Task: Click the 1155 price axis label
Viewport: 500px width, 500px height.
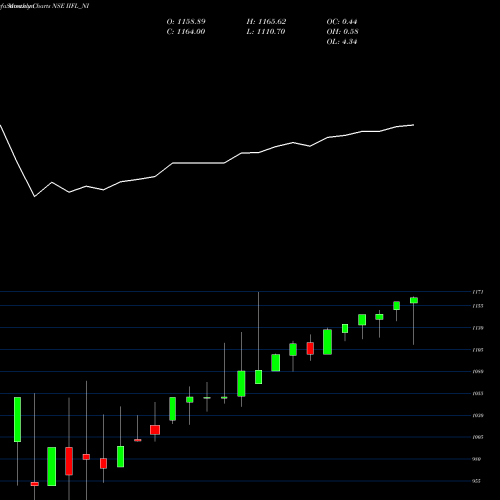Action: click(x=478, y=306)
